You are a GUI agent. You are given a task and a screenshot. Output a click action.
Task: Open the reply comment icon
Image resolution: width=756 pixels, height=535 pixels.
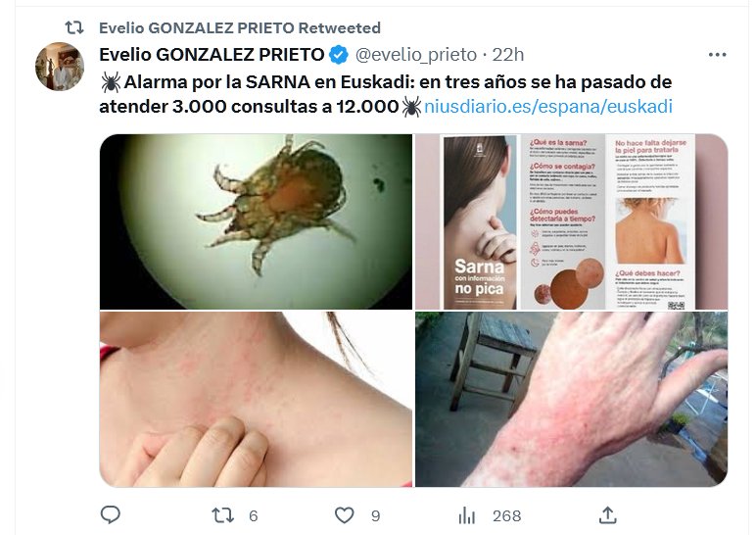[111, 514]
